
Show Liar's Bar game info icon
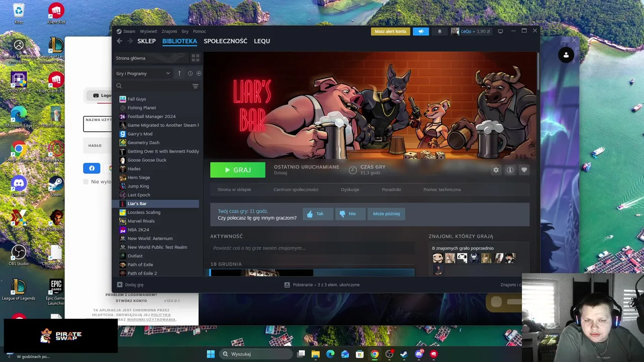510,170
